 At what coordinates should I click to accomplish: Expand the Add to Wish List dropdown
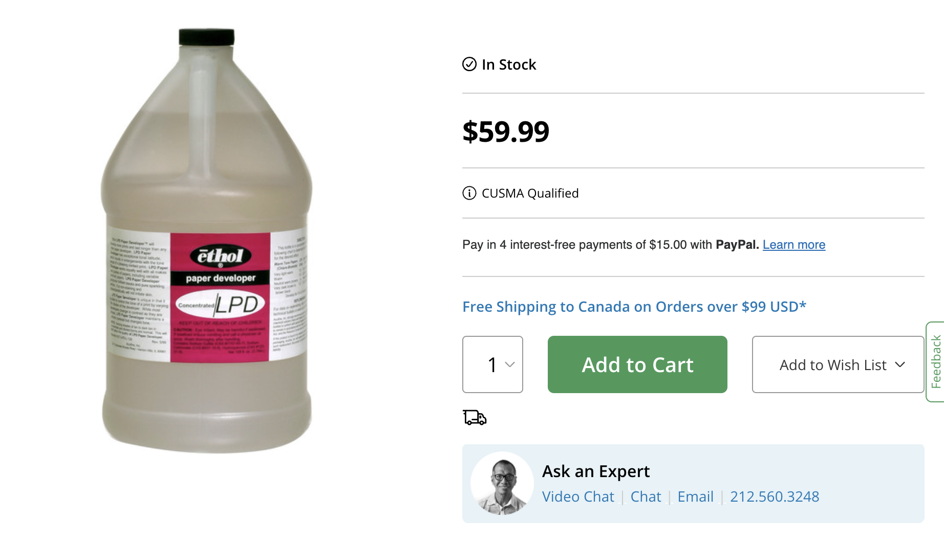click(x=838, y=364)
